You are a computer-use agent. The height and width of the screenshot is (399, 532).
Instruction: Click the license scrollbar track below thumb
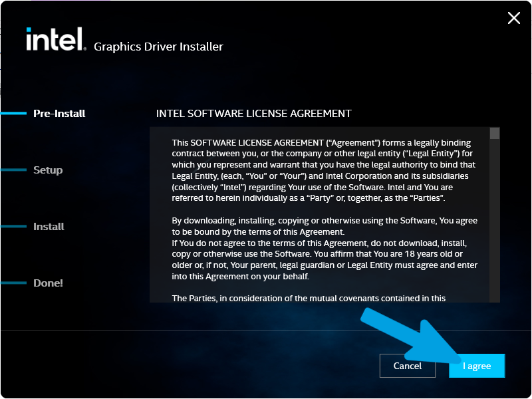[x=495, y=221]
